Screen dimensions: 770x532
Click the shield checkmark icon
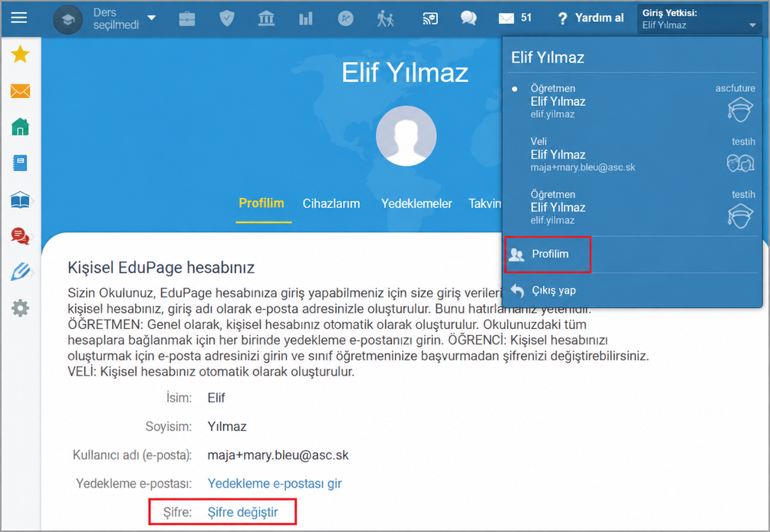(x=226, y=18)
